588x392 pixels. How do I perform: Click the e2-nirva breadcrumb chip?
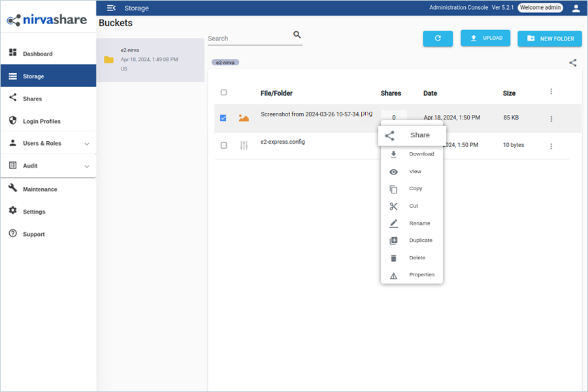[x=225, y=62]
